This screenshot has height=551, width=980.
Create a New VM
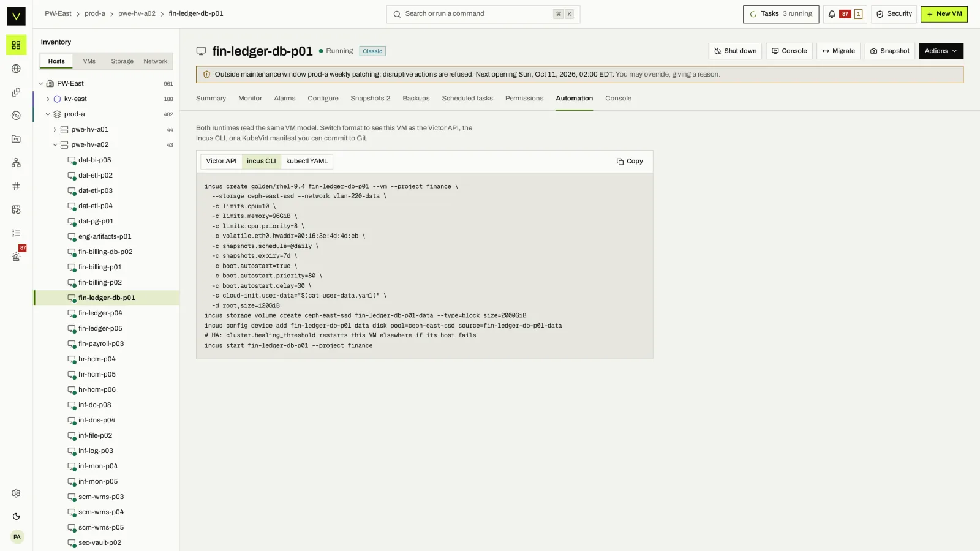coord(944,14)
